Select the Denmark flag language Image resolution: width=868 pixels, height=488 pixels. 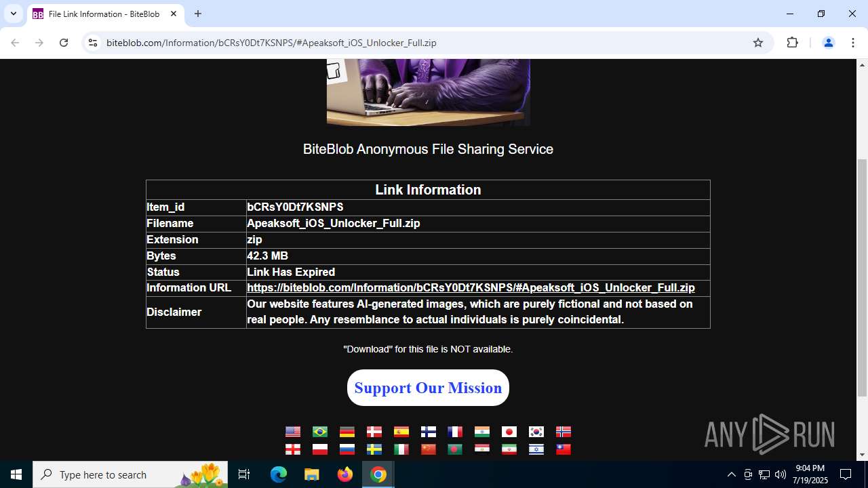pos(374,432)
